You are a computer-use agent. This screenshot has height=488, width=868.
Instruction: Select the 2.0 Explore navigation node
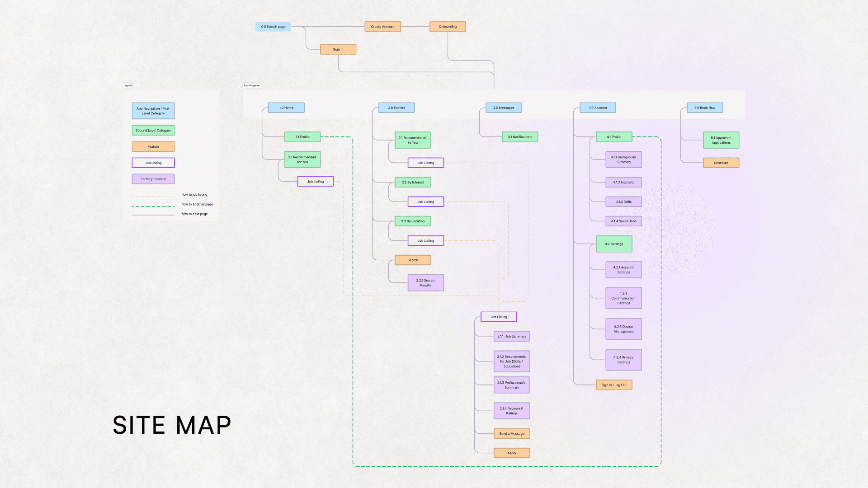(396, 108)
